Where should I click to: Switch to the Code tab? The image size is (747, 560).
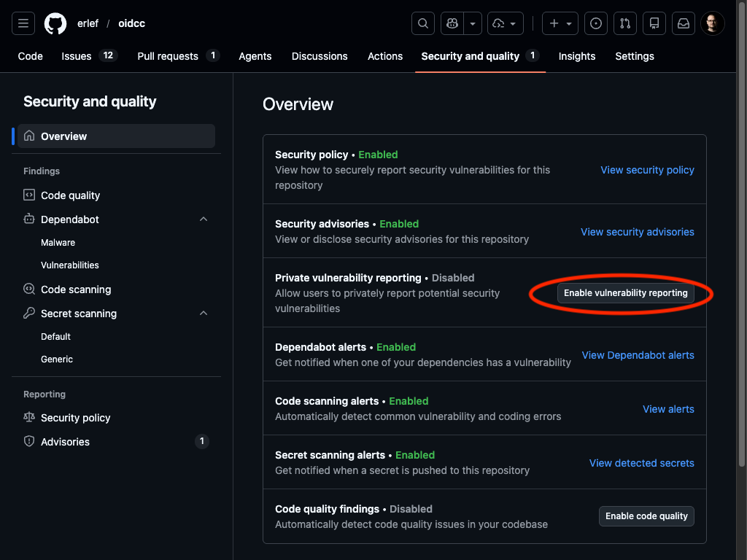31,56
